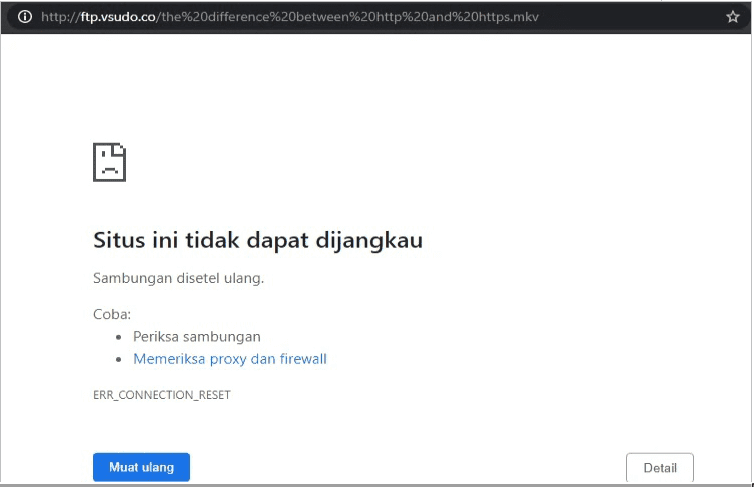Click the bullet before the proxy link
Screen dimensions: 754x487
click(120, 360)
